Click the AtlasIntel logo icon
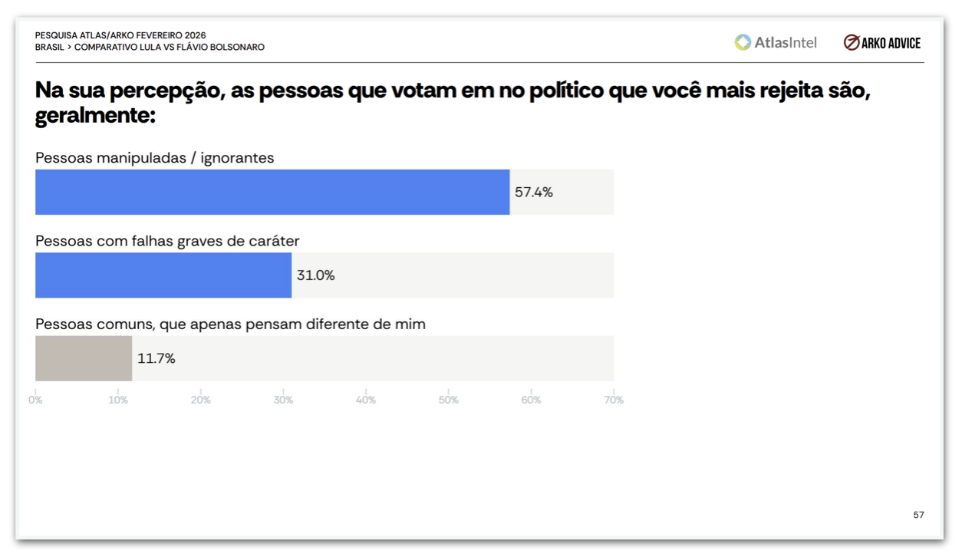 (743, 42)
